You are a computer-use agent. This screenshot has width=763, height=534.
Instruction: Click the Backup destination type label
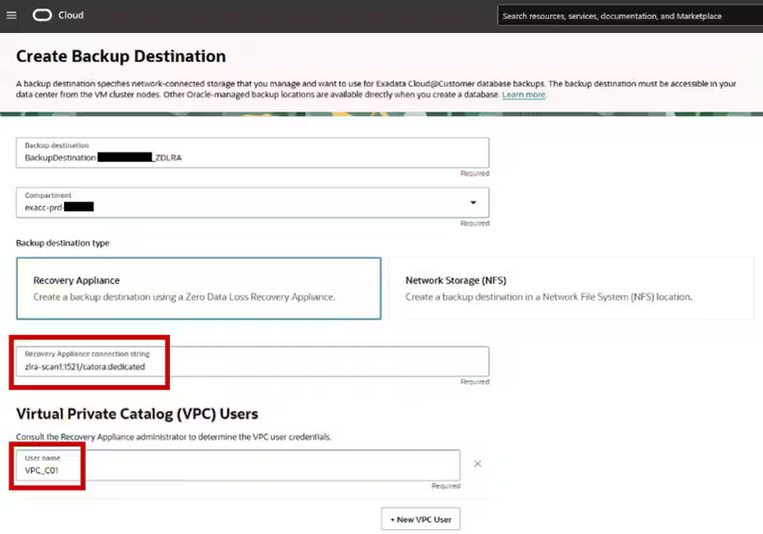[63, 243]
